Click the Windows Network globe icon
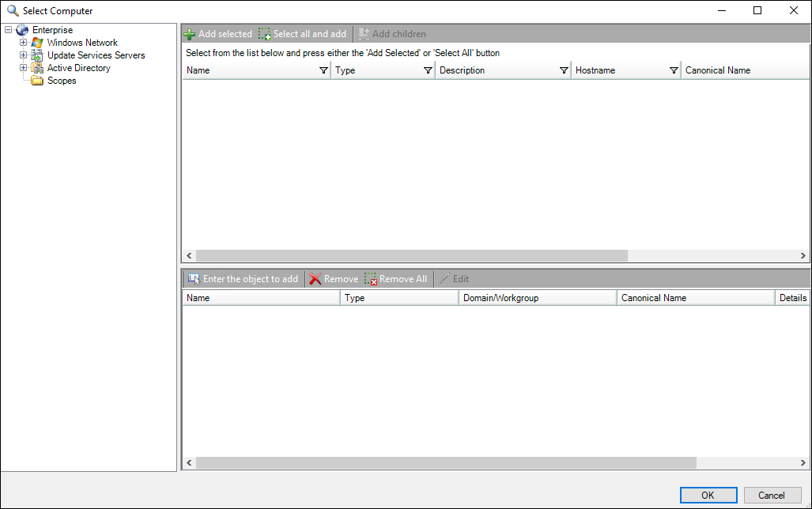 click(37, 42)
